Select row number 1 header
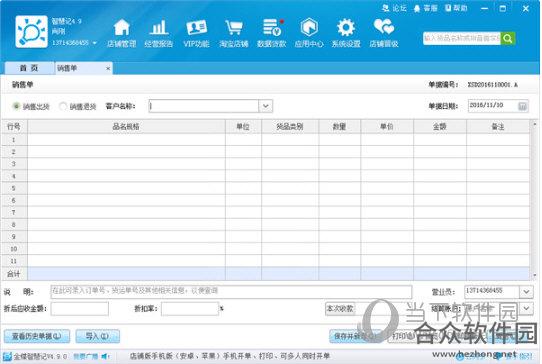This screenshot has height=364, width=542. coord(14,140)
